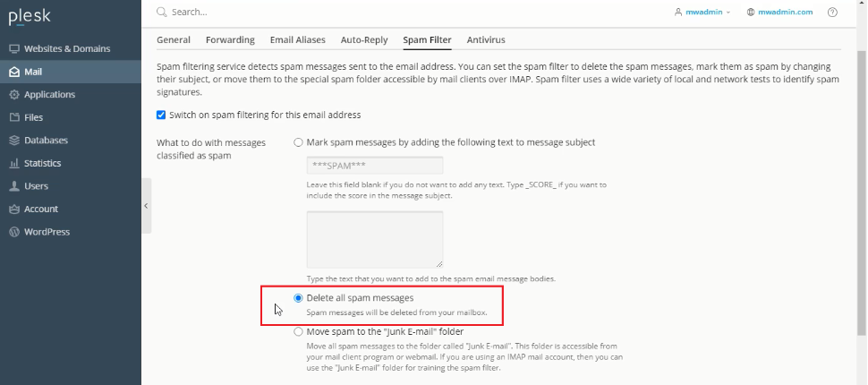The height and width of the screenshot is (385, 868).
Task: Click the mwadmin.com domain link
Action: click(785, 12)
